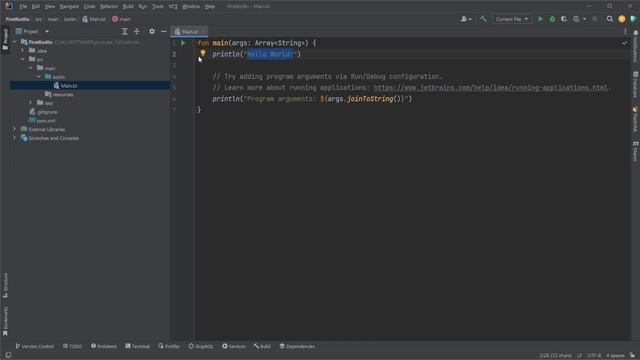Open the jetbrains.com running-applications link

click(491, 88)
